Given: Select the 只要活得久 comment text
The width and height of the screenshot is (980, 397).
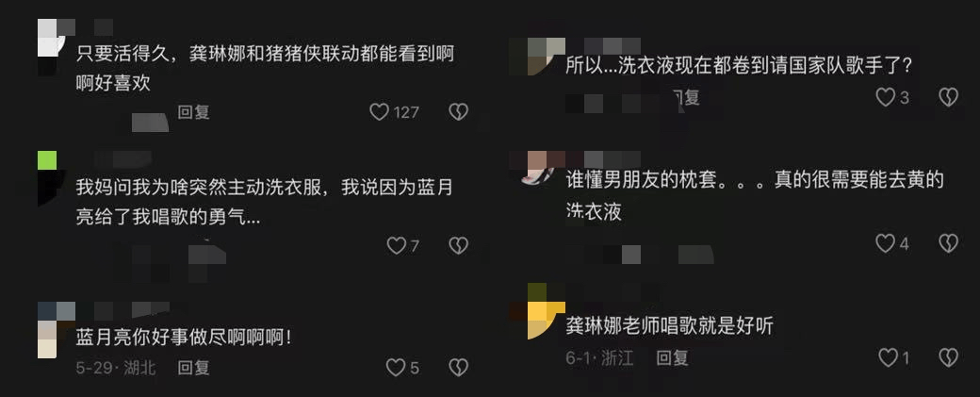Looking at the screenshot, I should [x=265, y=68].
